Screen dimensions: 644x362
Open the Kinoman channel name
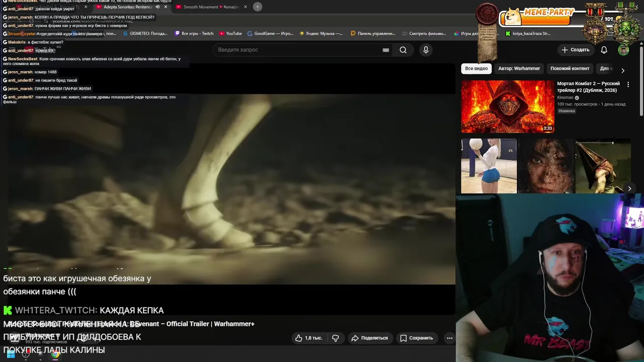[x=565, y=98]
